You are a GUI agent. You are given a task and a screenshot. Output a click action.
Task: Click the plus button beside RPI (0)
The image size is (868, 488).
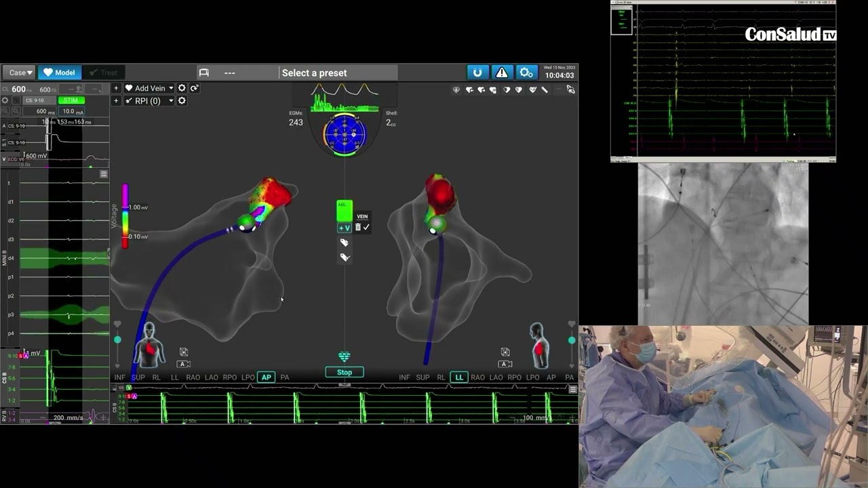[116, 101]
